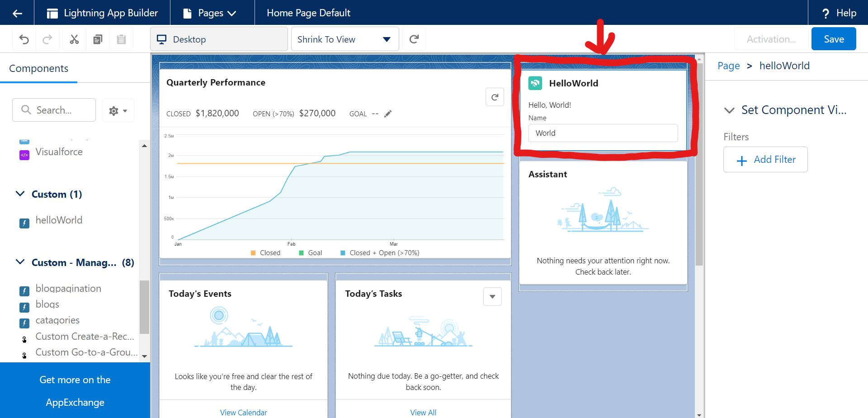Click the Closed legend orange swatch
The width and height of the screenshot is (868, 418).
pos(253,253)
